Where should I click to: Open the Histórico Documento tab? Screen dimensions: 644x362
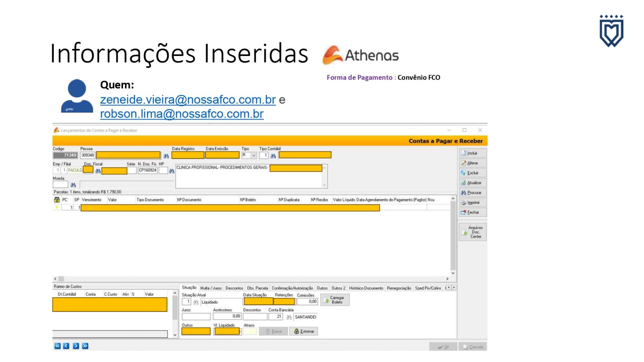tap(366, 288)
